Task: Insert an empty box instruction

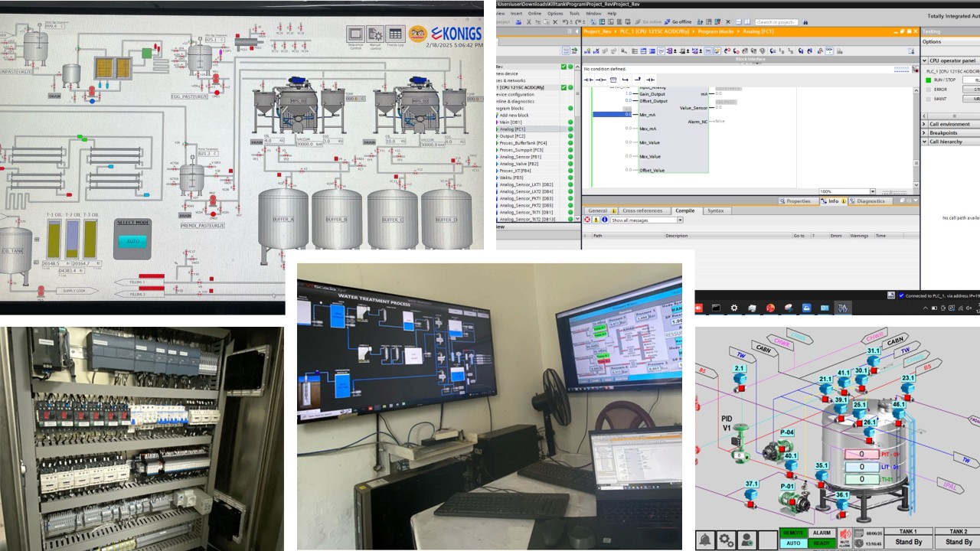Action: pos(613,80)
